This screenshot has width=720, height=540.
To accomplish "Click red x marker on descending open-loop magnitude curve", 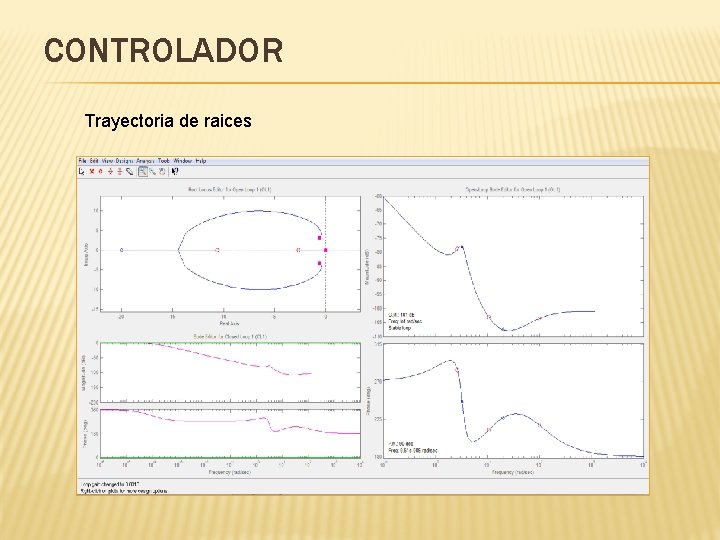I will pyautogui.click(x=489, y=317).
